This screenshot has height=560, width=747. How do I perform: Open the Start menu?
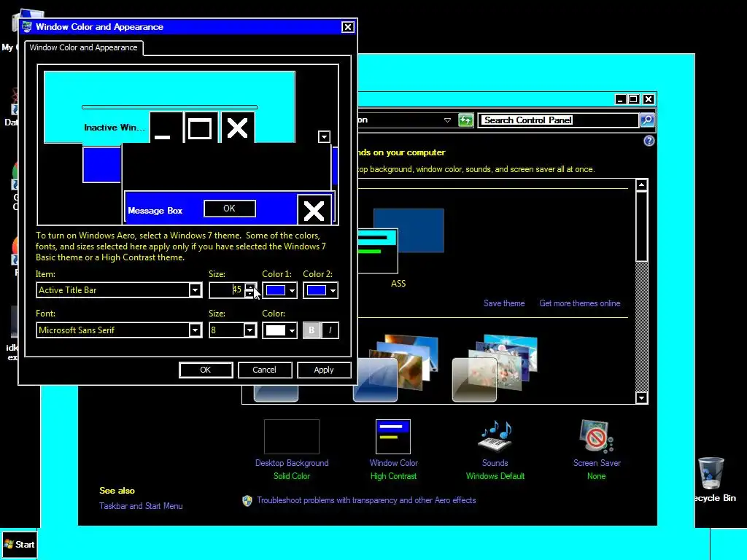[x=19, y=544]
